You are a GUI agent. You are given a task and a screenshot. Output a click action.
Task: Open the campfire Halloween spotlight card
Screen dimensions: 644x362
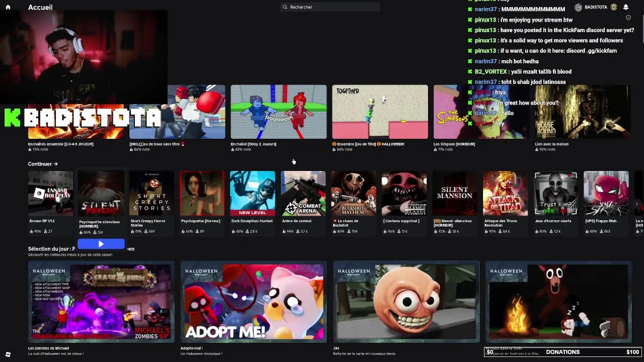point(558,302)
